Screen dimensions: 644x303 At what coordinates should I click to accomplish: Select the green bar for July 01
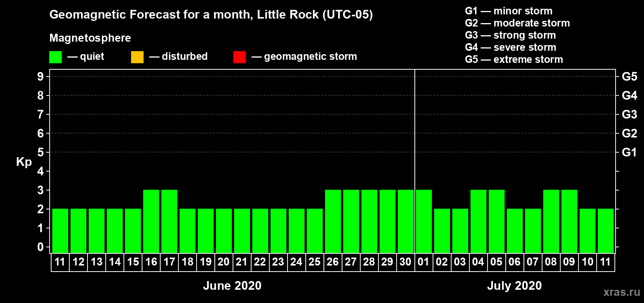coord(424,221)
